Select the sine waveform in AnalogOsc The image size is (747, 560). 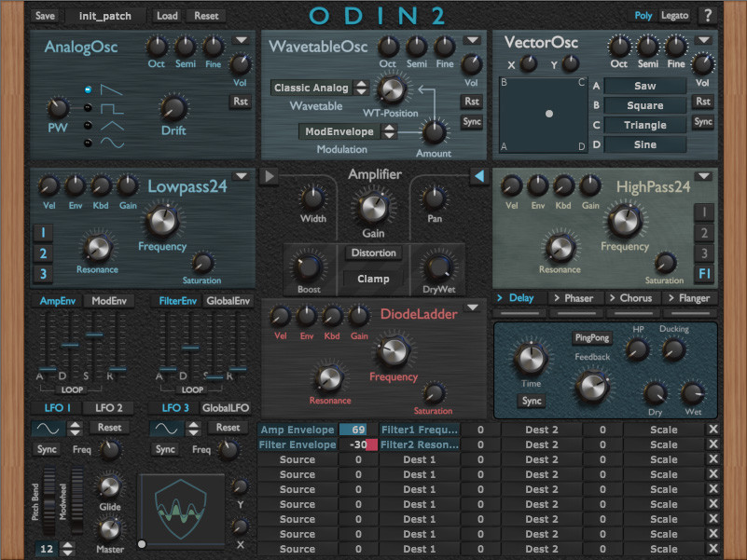point(88,143)
